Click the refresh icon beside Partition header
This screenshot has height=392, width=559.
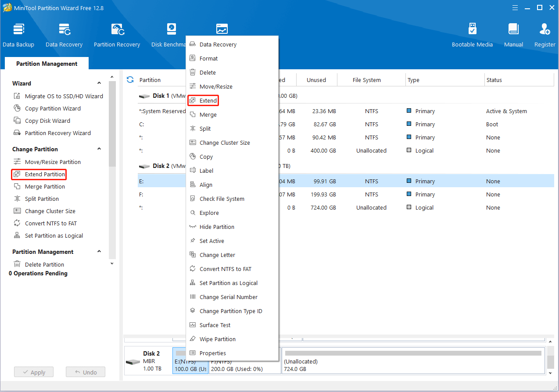tap(130, 80)
